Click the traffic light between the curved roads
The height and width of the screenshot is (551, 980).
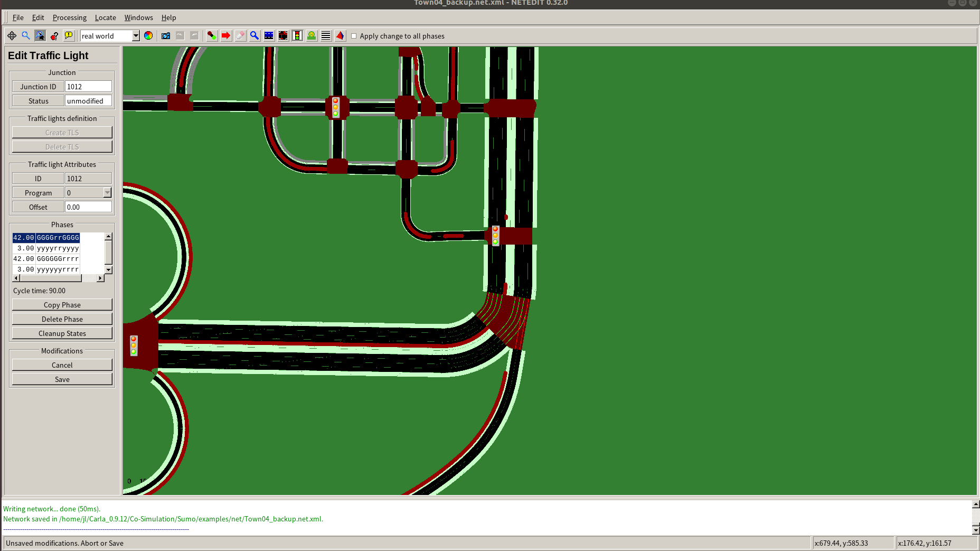pos(134,345)
